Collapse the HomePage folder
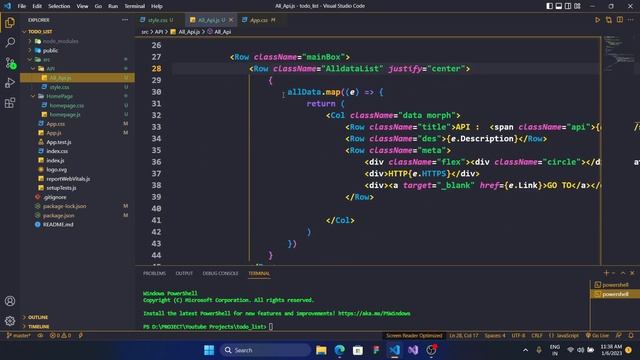Viewport: 640px width, 360px height. tap(33, 96)
